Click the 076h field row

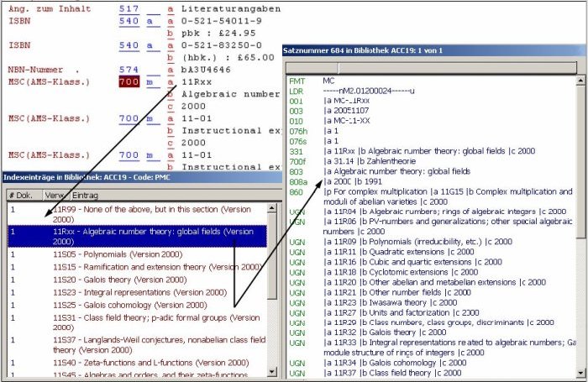pyautogui.click(x=431, y=131)
